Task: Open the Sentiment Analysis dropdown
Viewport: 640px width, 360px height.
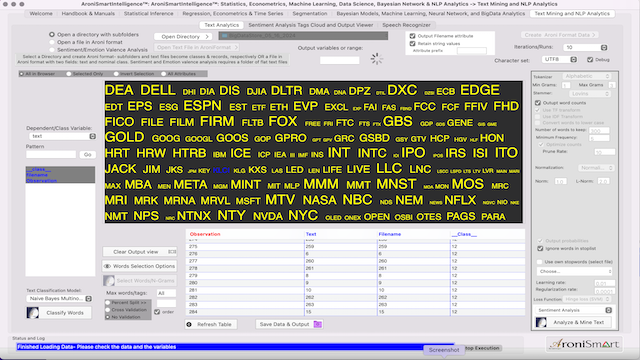Action: click(x=573, y=310)
